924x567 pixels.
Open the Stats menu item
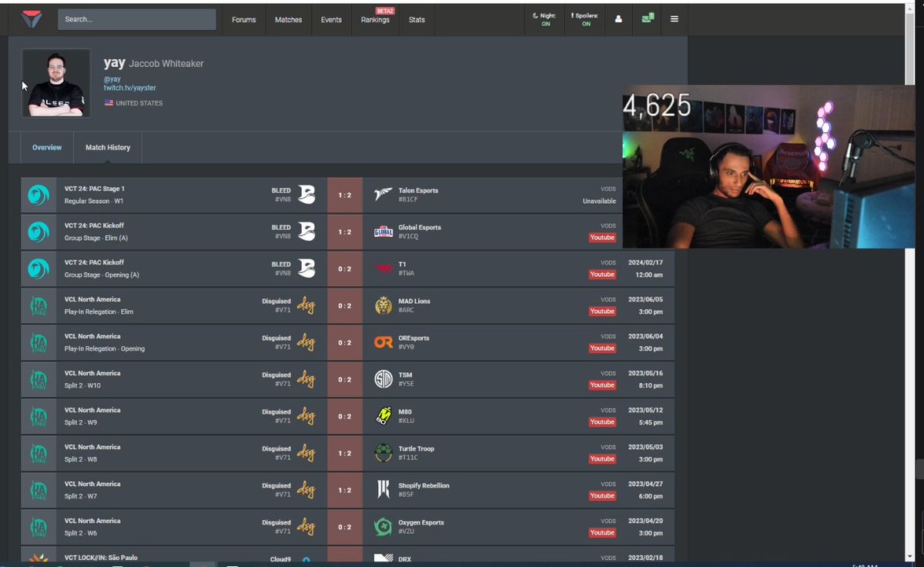click(417, 20)
